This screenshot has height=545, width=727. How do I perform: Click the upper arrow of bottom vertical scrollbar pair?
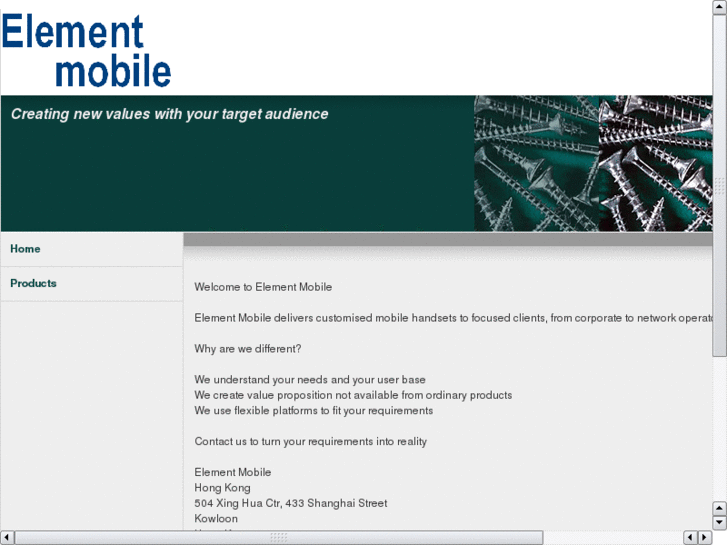719,509
